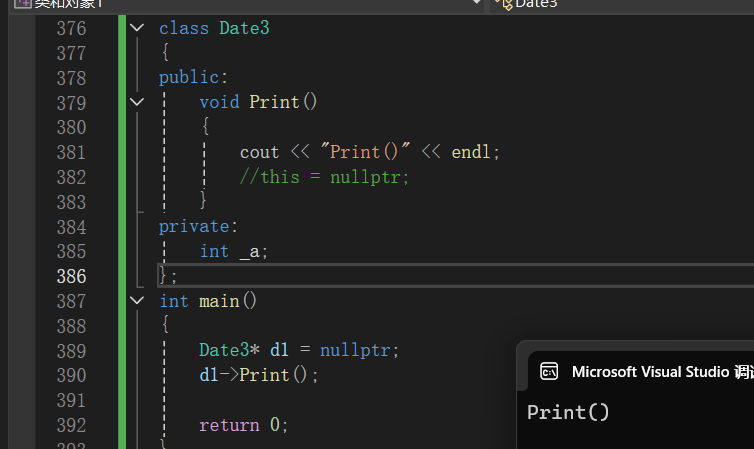
Task: Click the return keyword on line 392
Action: click(x=229, y=425)
